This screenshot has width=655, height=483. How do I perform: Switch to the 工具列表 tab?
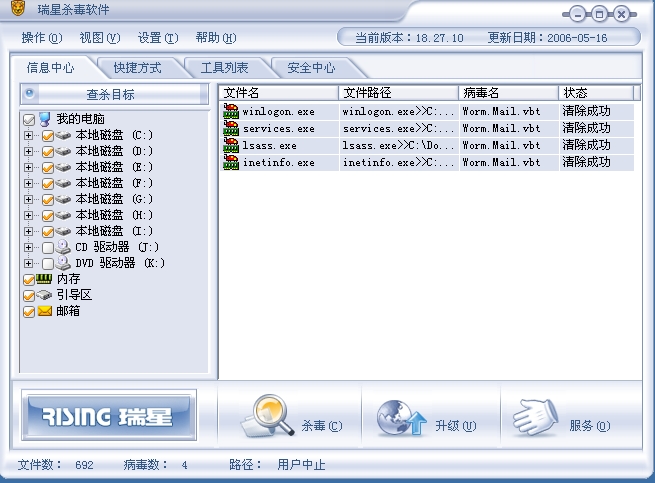coord(224,68)
